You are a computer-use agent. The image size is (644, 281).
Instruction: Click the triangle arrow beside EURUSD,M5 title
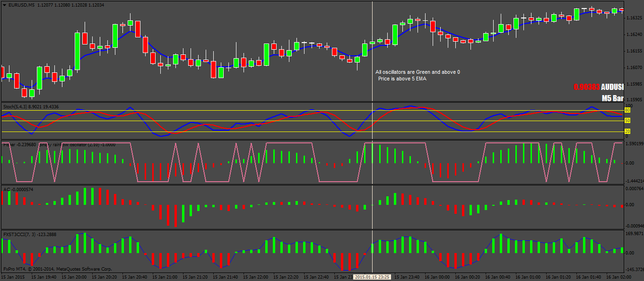[x=4, y=5]
